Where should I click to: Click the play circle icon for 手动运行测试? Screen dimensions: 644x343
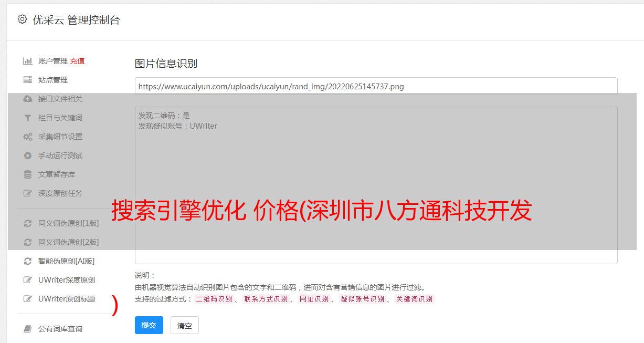pyautogui.click(x=28, y=155)
